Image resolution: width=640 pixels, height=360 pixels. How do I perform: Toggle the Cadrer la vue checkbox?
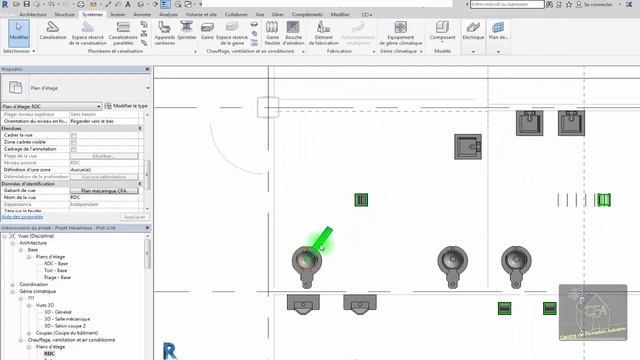(73, 136)
